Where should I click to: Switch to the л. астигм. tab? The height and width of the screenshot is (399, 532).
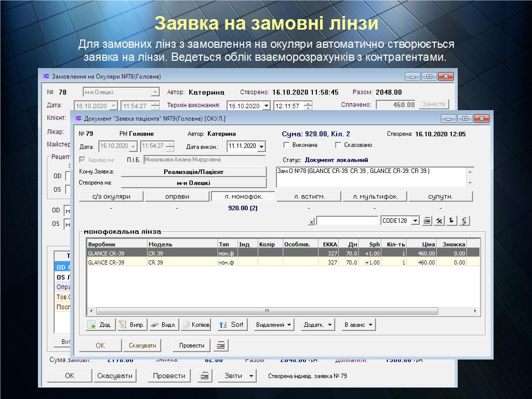[x=309, y=196]
